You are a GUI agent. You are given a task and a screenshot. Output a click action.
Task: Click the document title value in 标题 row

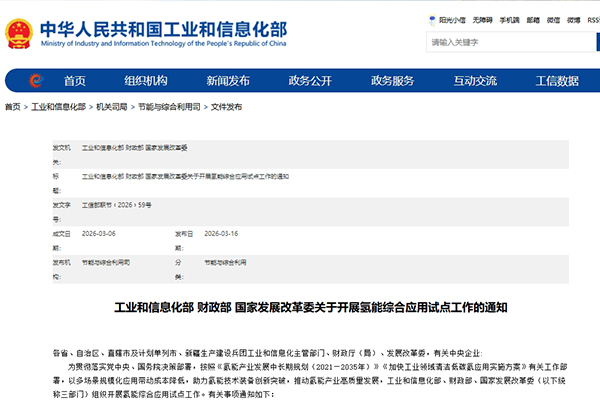coord(185,176)
